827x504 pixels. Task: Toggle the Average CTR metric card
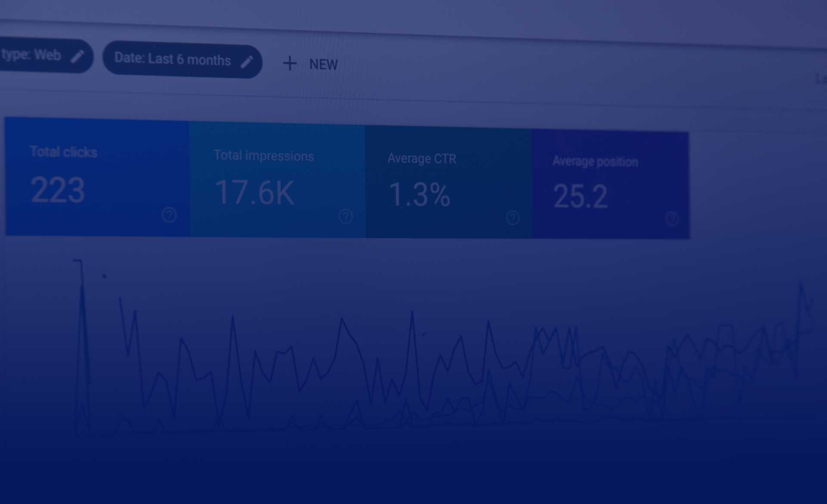click(448, 182)
